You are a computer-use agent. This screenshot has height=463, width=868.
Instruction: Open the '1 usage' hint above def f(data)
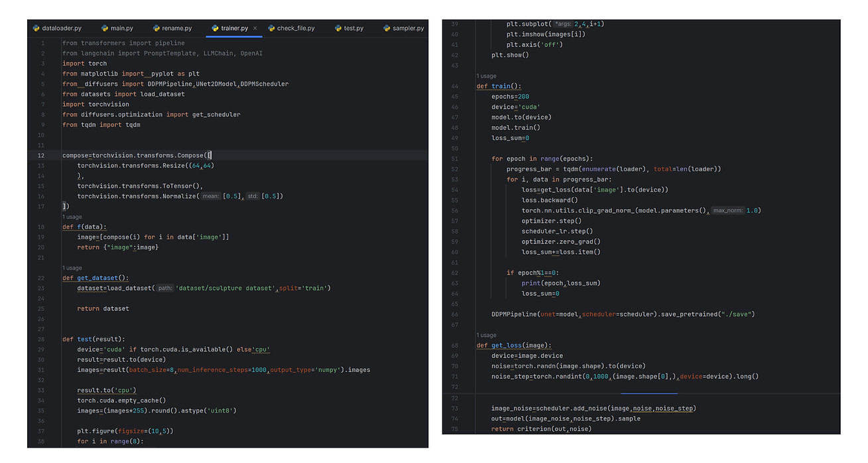click(x=72, y=217)
